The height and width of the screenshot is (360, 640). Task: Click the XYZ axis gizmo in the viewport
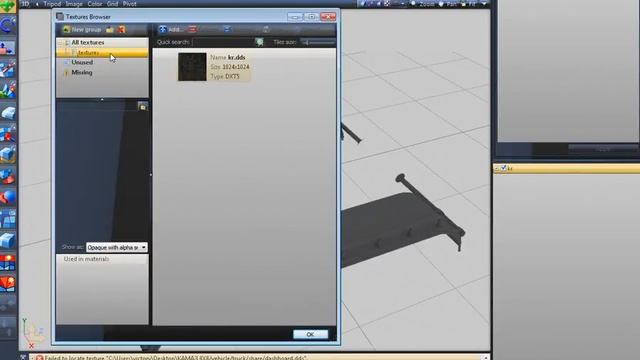(33, 333)
